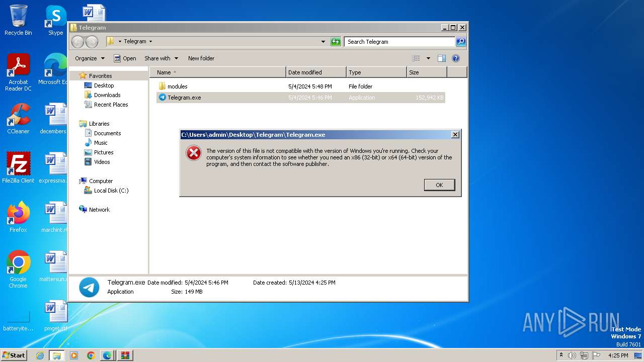
Task: Open the Organize menu
Action: [x=90, y=58]
